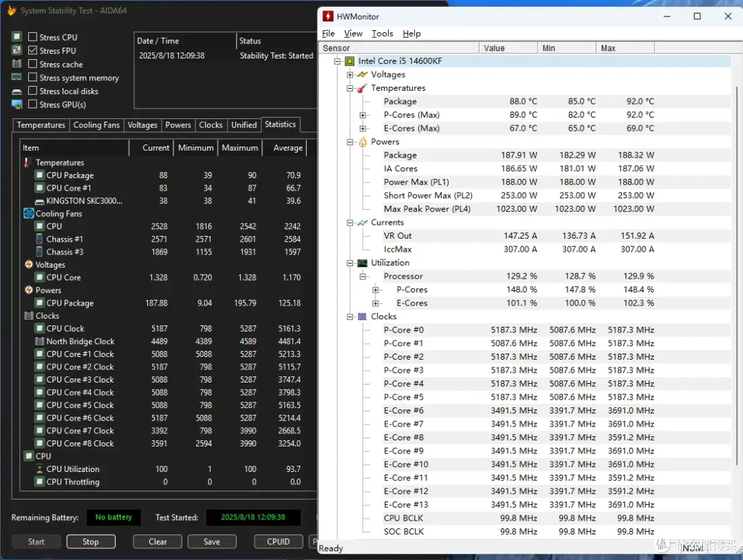This screenshot has width=743, height=560.
Task: Click the Save button
Action: [212, 541]
